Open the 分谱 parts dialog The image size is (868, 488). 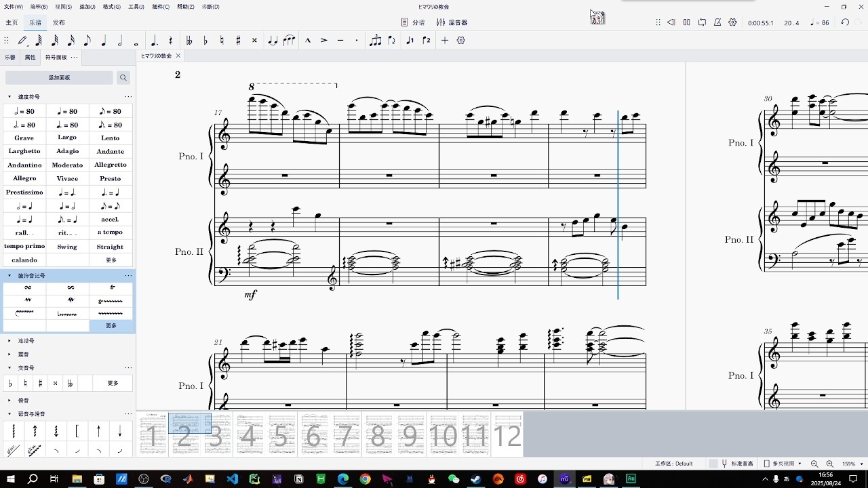click(414, 22)
